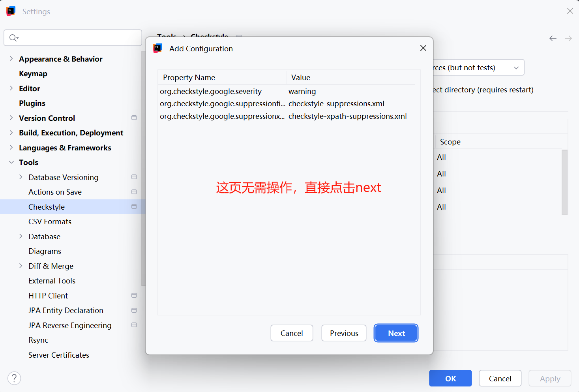
Task: Click checkstyle-suppressions.xml value cell
Action: click(336, 103)
